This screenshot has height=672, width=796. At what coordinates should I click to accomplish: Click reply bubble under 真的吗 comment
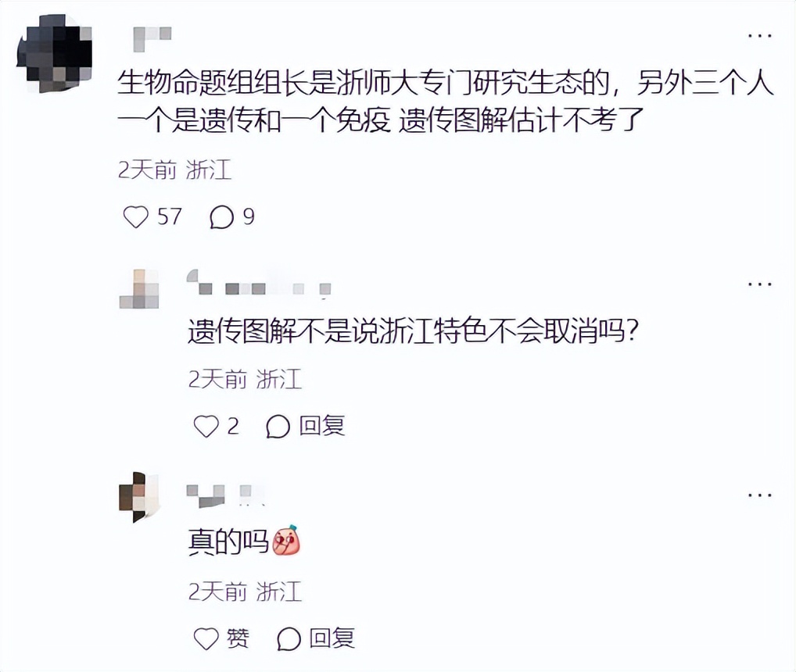[289, 638]
